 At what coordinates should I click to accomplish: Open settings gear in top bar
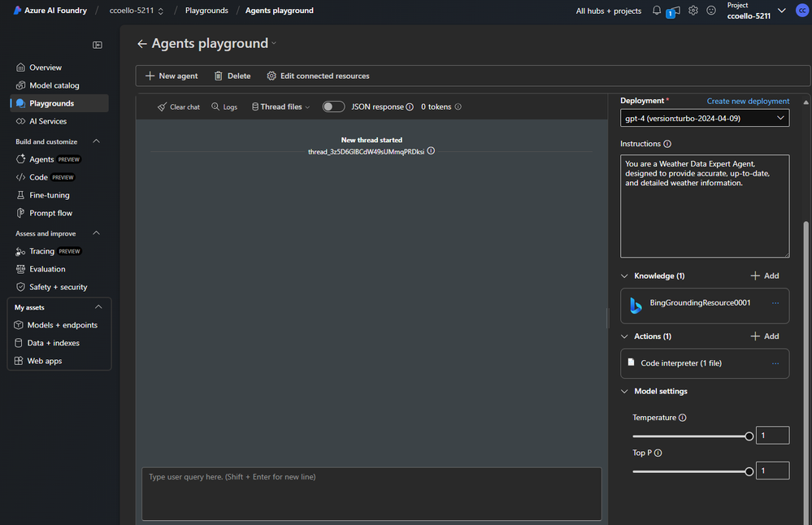coord(693,11)
